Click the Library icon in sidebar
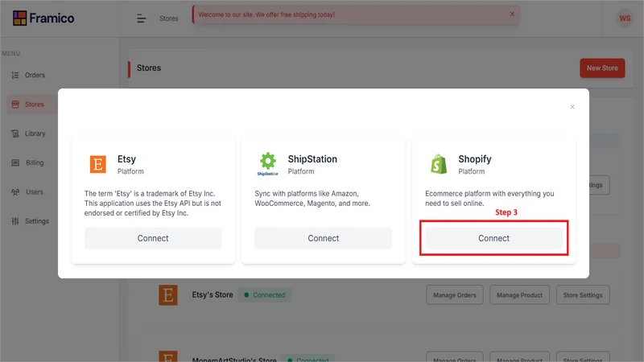 click(x=15, y=134)
